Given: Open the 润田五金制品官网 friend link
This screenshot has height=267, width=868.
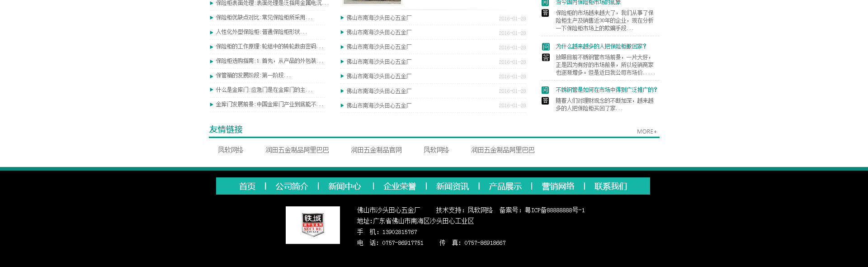Looking at the screenshot, I should coord(376,150).
